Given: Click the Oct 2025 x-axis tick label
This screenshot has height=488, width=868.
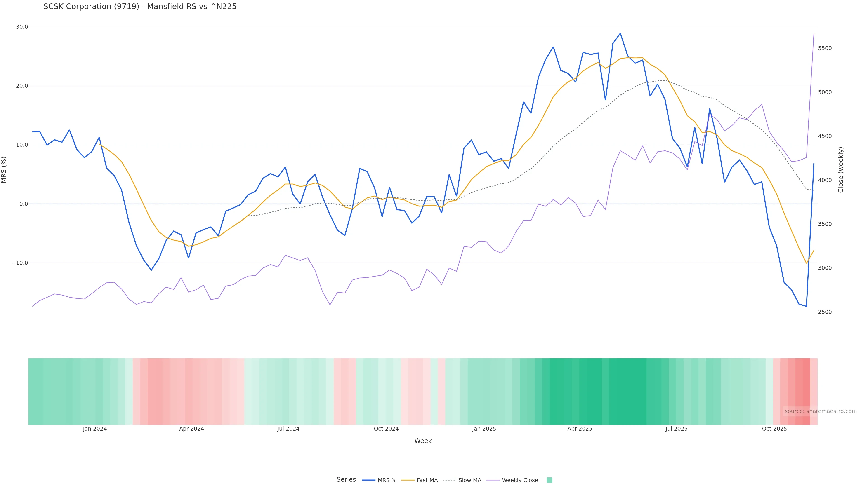Looking at the screenshot, I should (774, 429).
